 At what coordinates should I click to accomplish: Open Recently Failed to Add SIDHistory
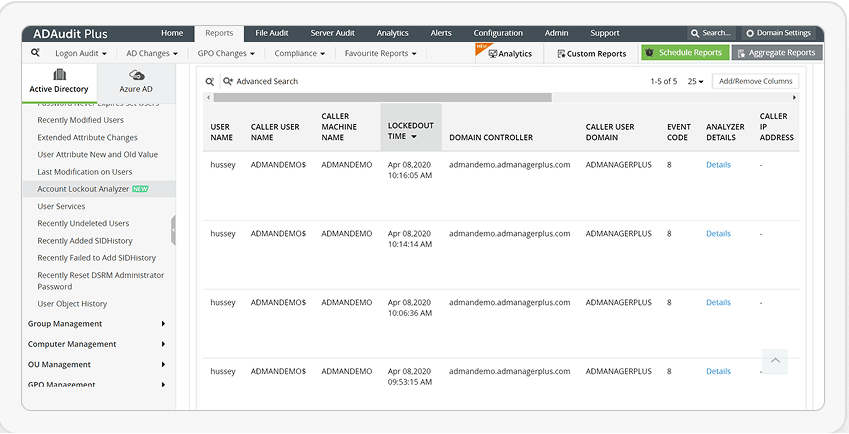(x=96, y=258)
